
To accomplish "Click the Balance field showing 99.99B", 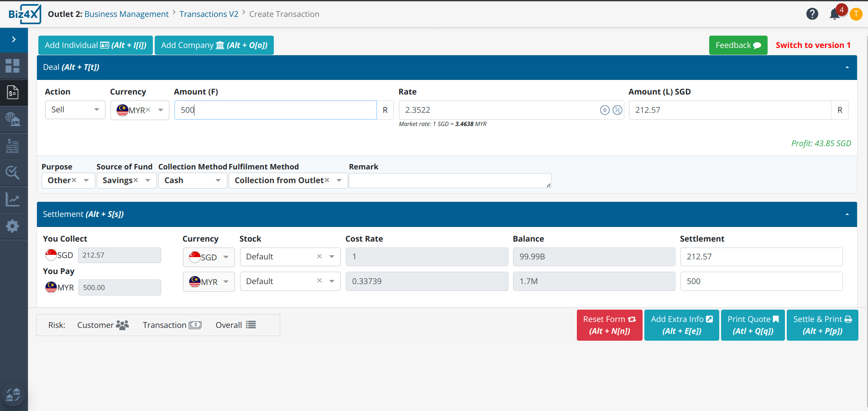I will (594, 257).
